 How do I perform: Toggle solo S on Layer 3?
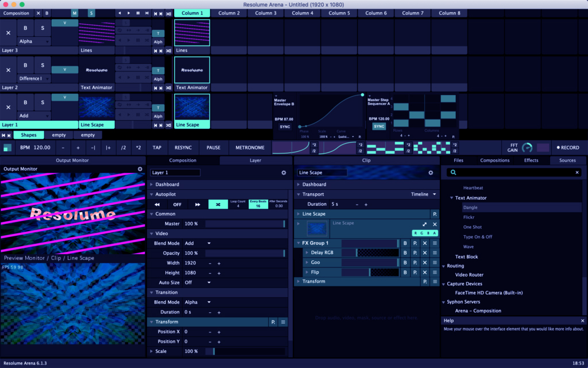click(x=42, y=28)
